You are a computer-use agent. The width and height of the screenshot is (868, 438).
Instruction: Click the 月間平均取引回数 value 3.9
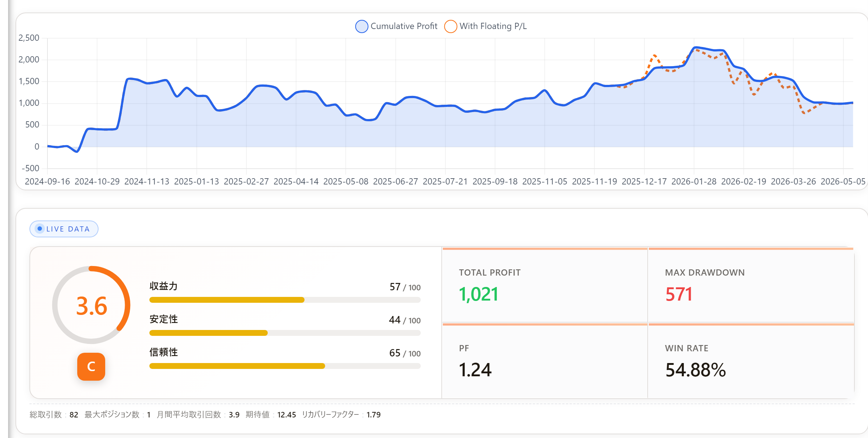(234, 415)
